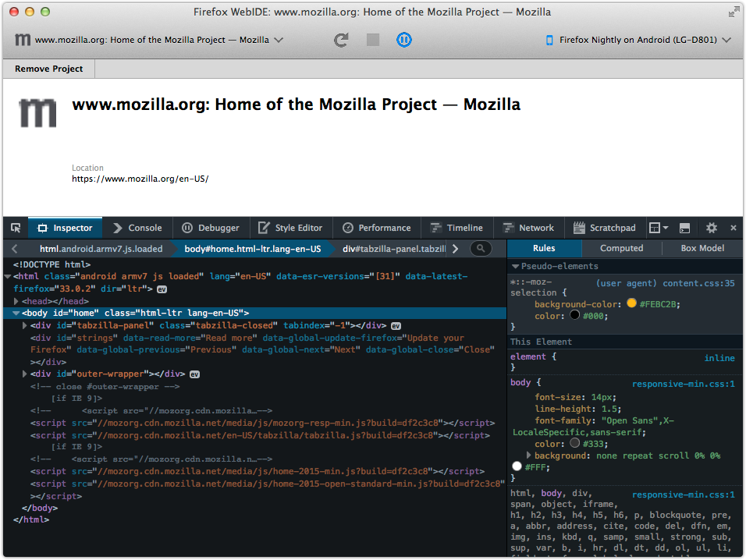Expand the outer-wrapper div node
Screen dimensions: 746x560
click(x=25, y=374)
